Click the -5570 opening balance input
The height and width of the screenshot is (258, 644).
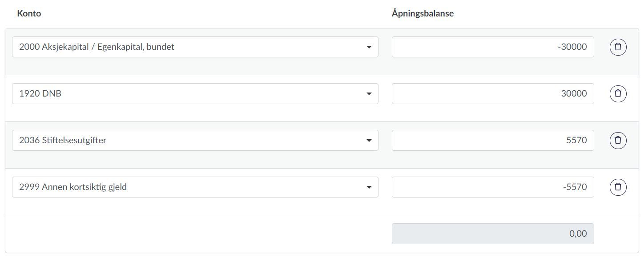[x=492, y=187]
